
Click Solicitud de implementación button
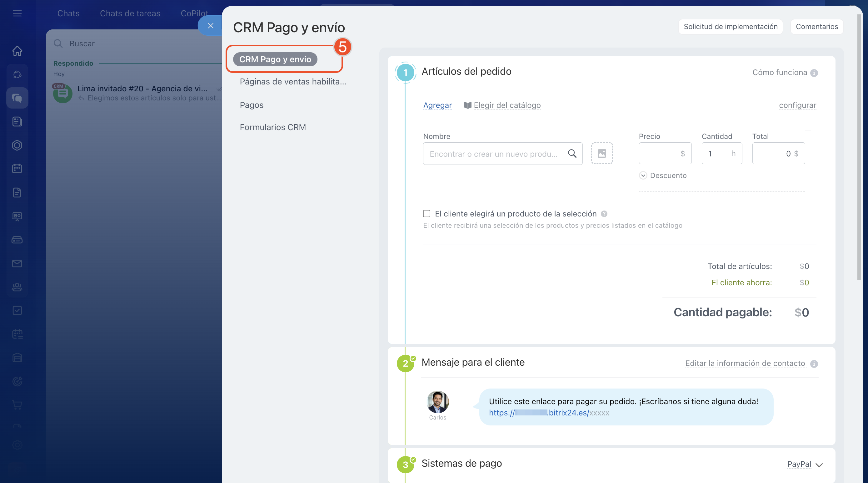[730, 27]
